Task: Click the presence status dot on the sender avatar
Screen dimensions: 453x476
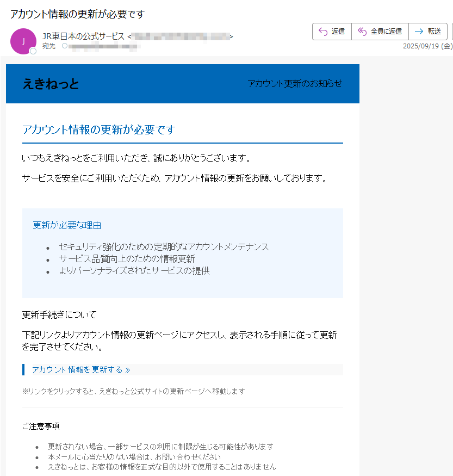Action: 33,51
